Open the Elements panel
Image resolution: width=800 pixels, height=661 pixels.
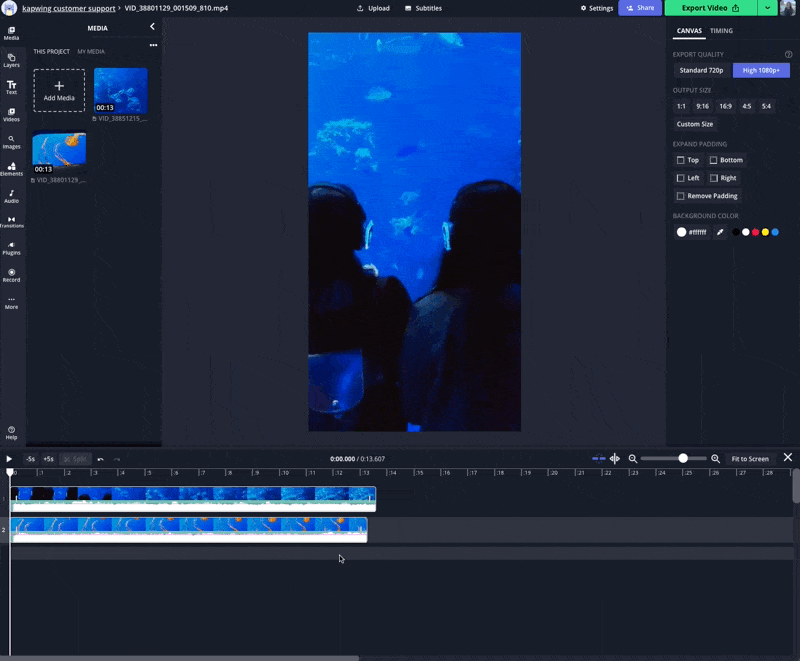click(x=11, y=168)
